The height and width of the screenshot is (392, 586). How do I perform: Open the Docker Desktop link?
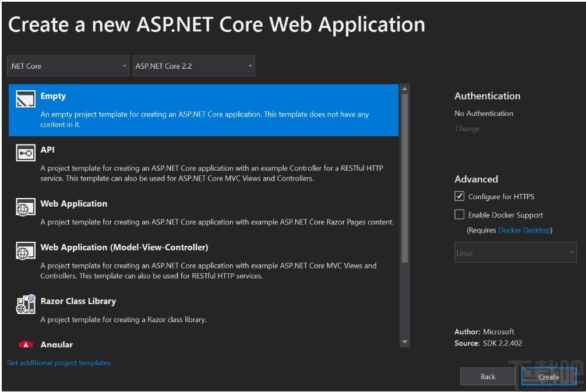click(x=524, y=230)
